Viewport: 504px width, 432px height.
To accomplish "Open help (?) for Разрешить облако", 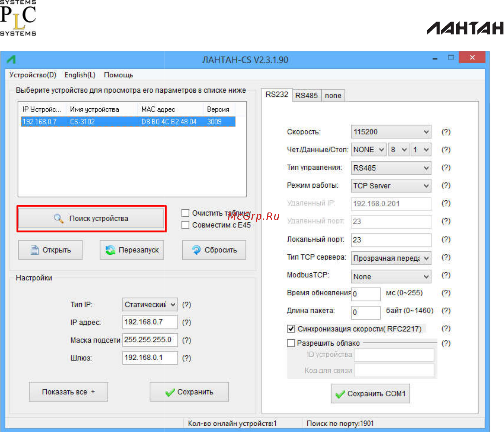I will (x=446, y=343).
